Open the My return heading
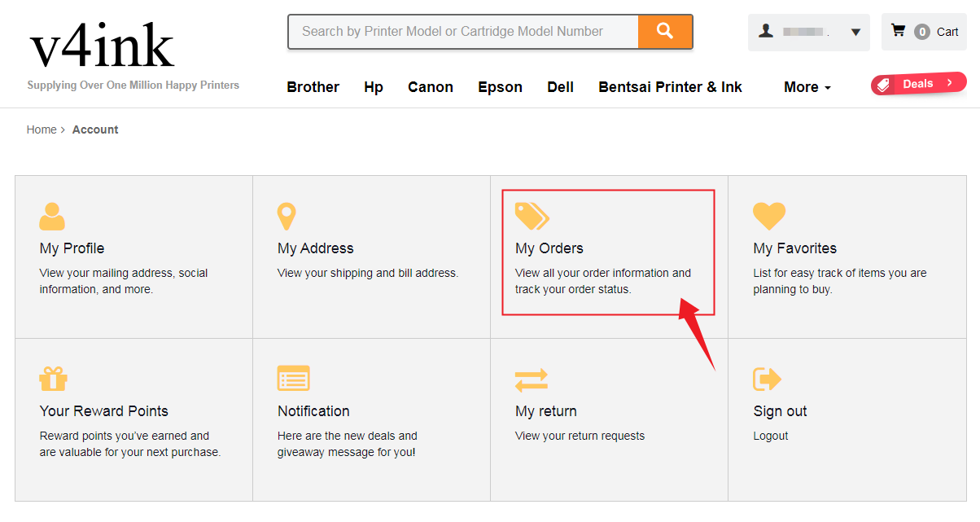This screenshot has height=522, width=980. (546, 411)
